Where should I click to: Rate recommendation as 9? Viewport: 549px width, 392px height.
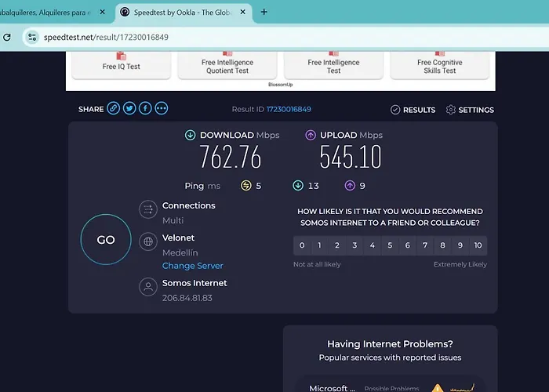[x=460, y=245]
